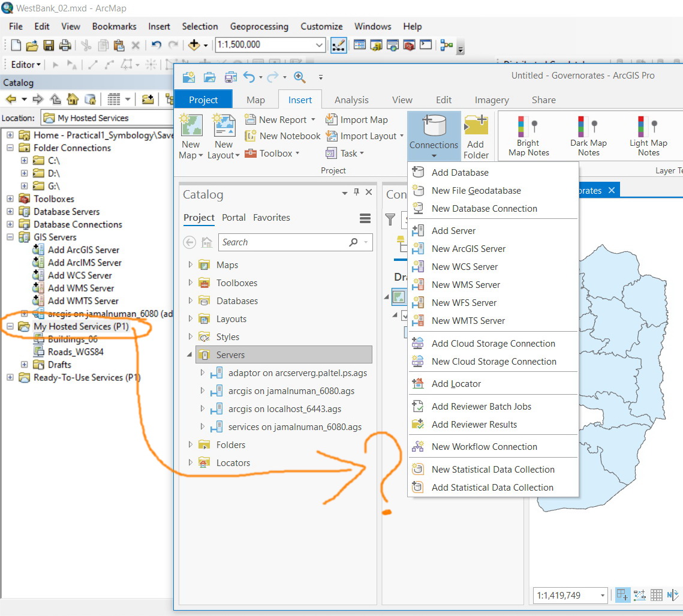The height and width of the screenshot is (616, 683).
Task: Click the Add Data toolbar icon
Action: pos(194,45)
